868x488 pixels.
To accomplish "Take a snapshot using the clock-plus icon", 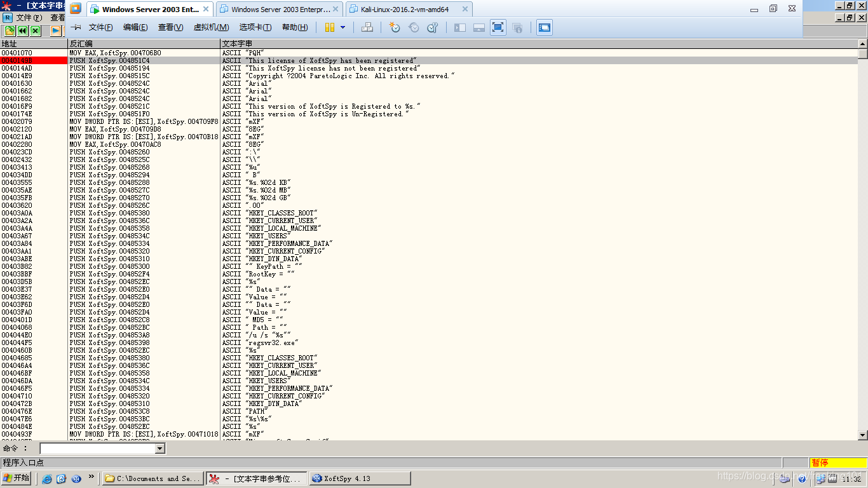I will click(x=395, y=27).
